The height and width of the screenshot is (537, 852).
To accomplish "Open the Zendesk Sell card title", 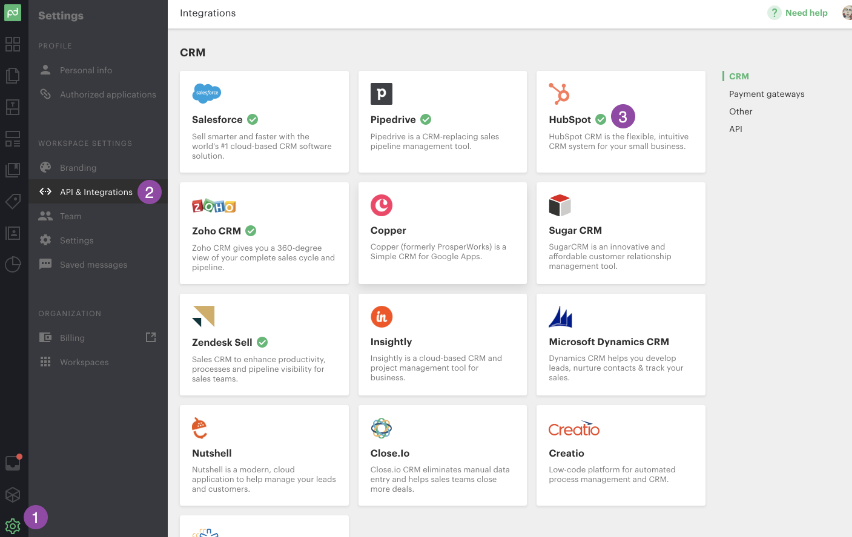I will tap(222, 342).
